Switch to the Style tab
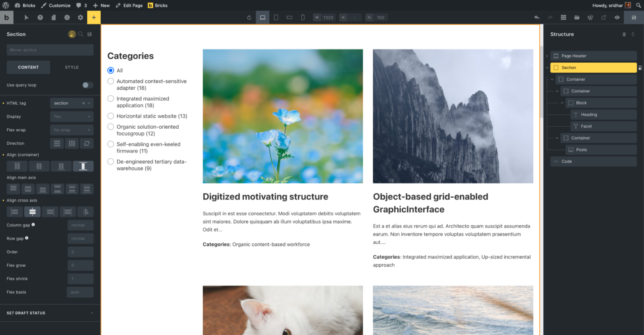 [72, 67]
